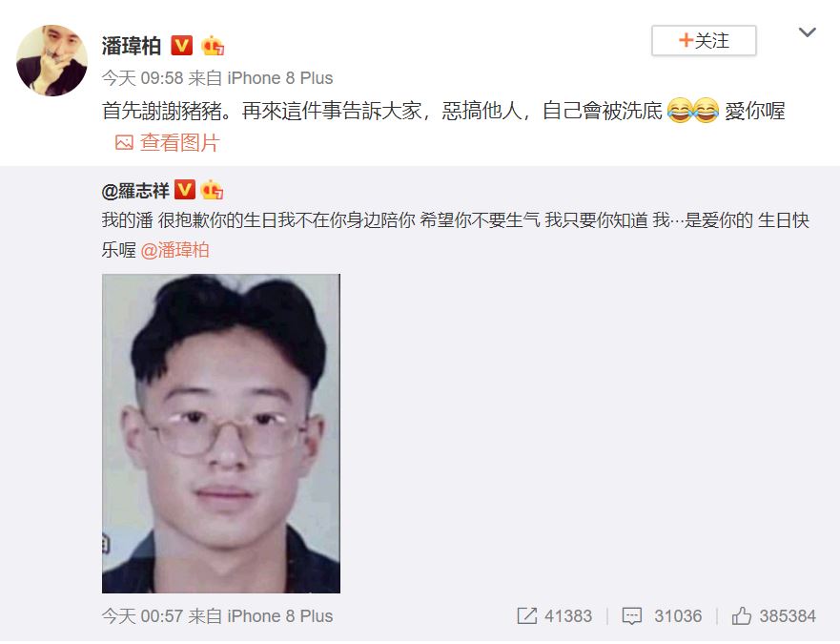Open the @潘瑋柏 mention in repost
840x644 pixels.
tap(174, 250)
